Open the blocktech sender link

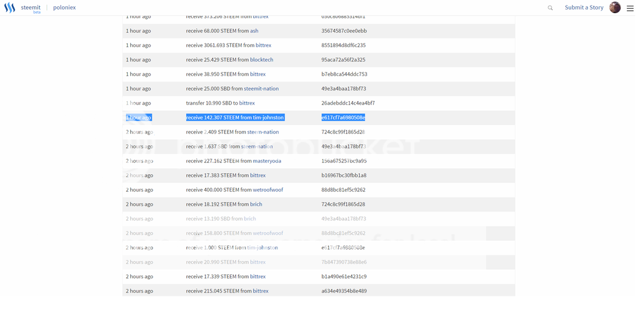point(262,60)
